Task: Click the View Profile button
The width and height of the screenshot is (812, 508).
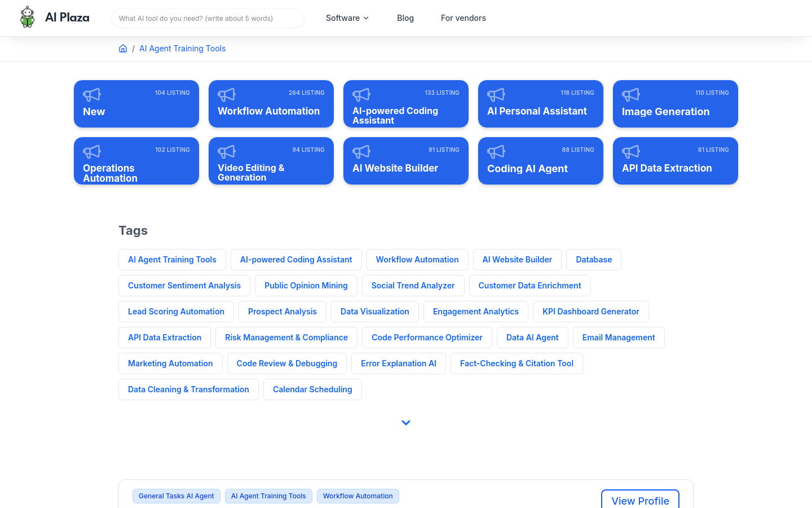Action: [640, 500]
